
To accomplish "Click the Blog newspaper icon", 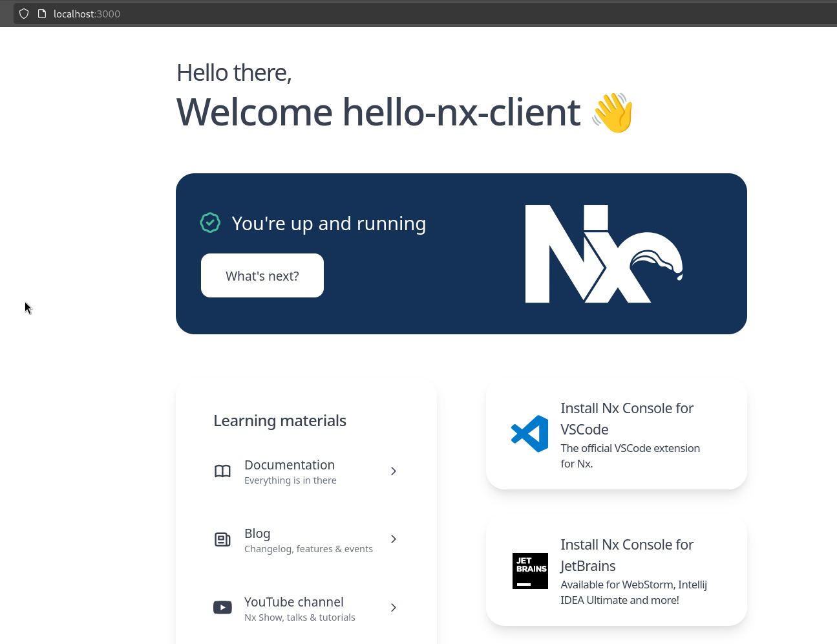I will pos(222,539).
